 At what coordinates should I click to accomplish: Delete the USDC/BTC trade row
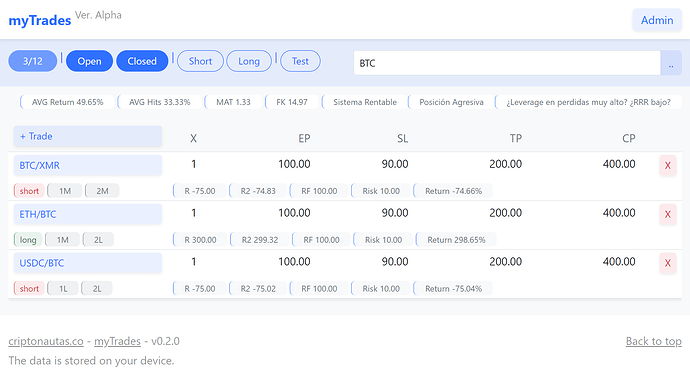coord(668,263)
